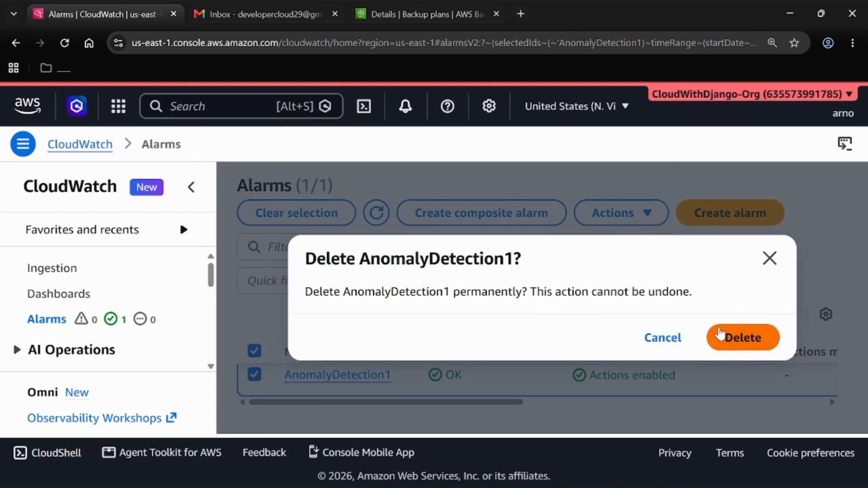
Task: Click the alarms table horizontal scrollbar
Action: pos(386,402)
